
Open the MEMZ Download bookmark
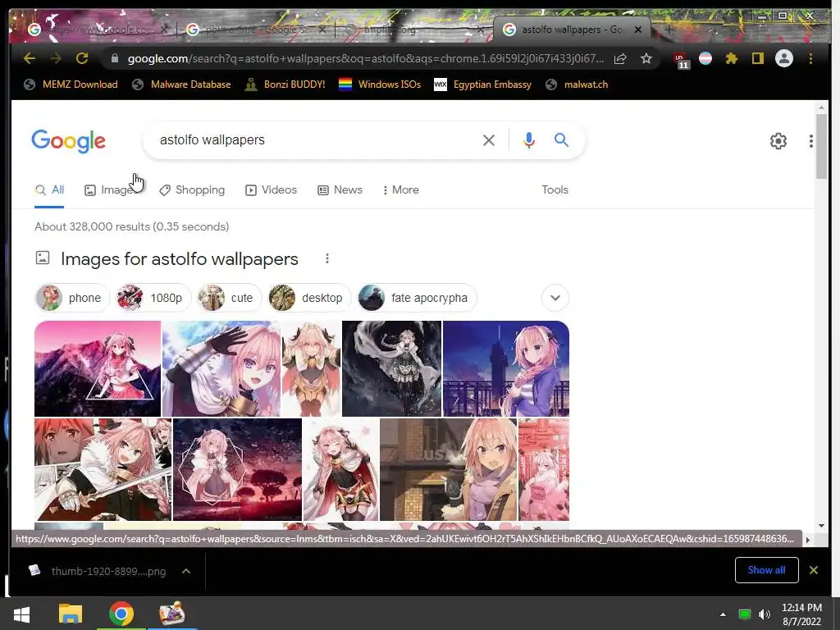71,84
